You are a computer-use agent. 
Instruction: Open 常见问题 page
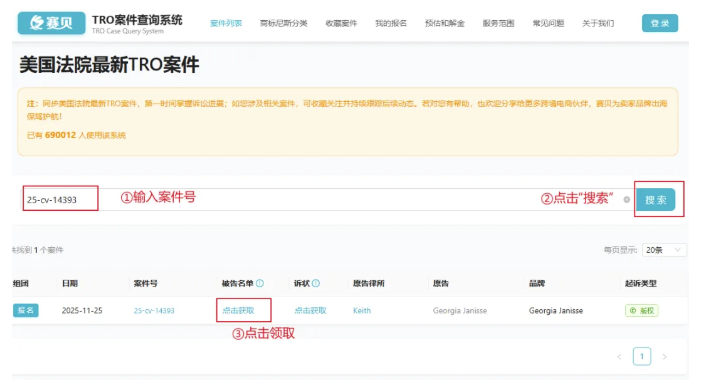click(x=548, y=23)
